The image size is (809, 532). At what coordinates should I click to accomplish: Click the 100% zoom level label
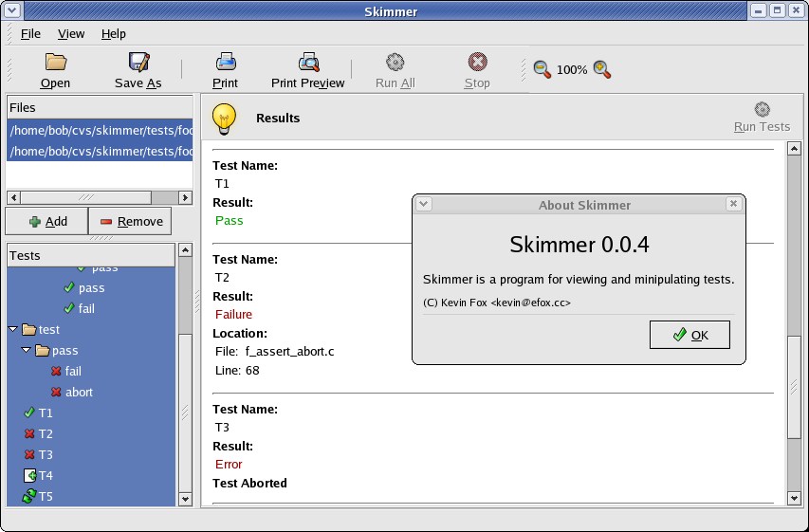(572, 69)
